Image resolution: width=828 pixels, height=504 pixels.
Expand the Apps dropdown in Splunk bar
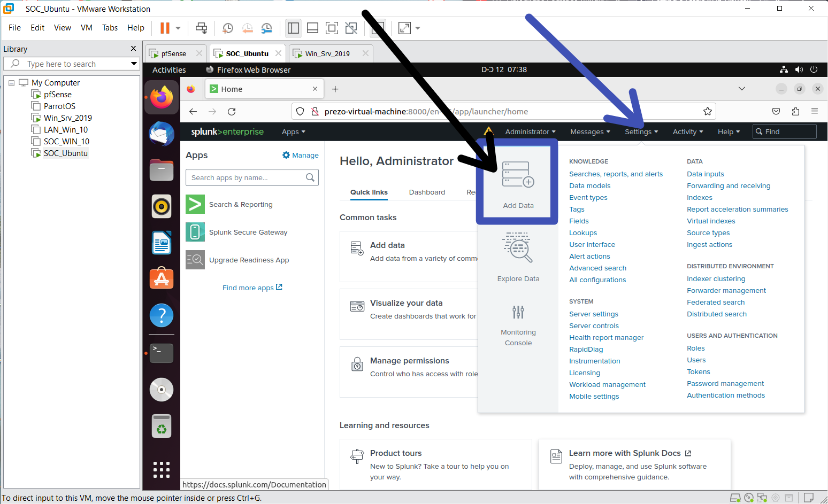coord(294,132)
